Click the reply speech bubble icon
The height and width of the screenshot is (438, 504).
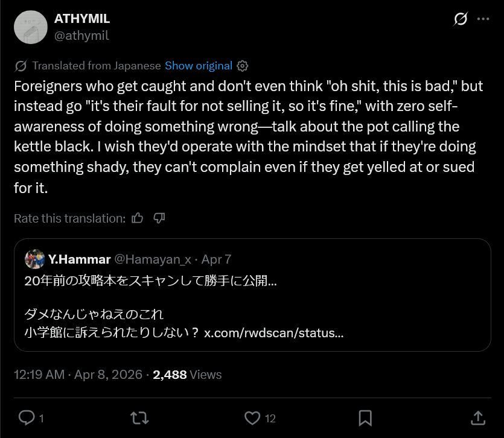27,417
